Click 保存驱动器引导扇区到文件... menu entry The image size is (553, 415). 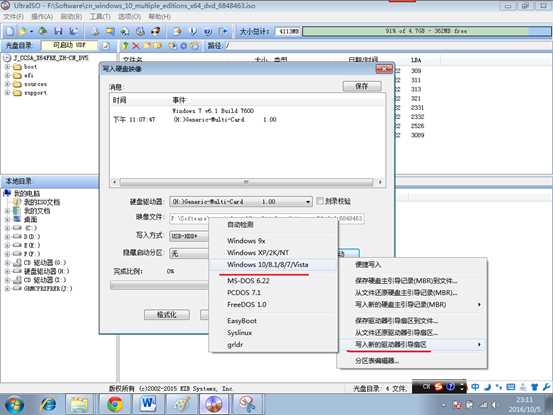(x=412, y=321)
